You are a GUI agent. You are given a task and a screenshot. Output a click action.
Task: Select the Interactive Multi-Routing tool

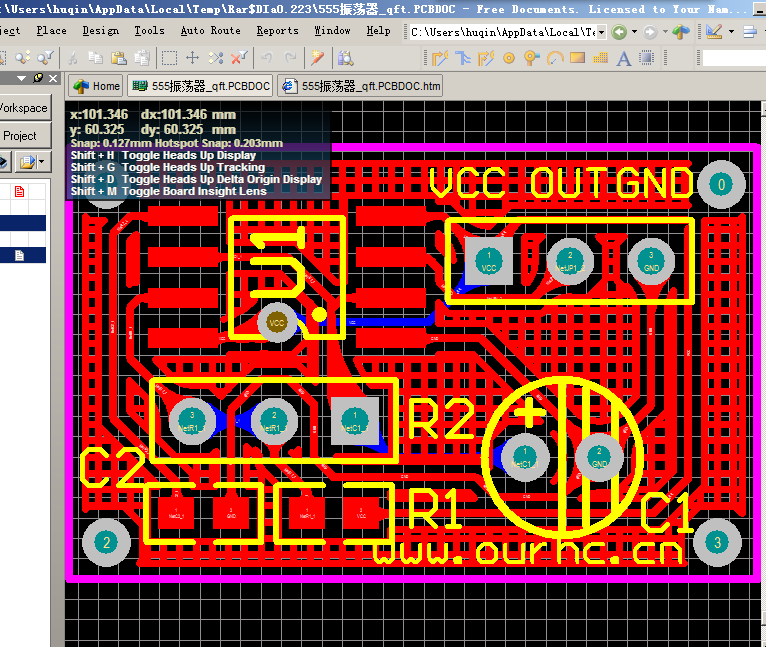(x=486, y=59)
